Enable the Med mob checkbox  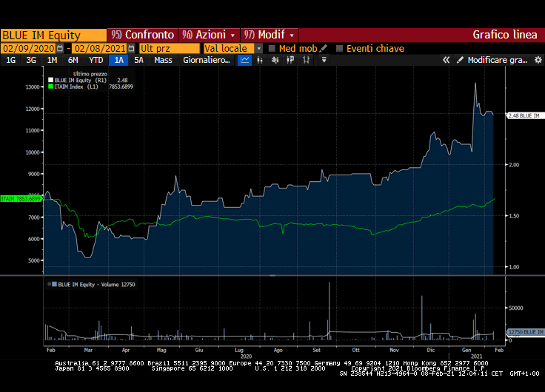point(272,48)
